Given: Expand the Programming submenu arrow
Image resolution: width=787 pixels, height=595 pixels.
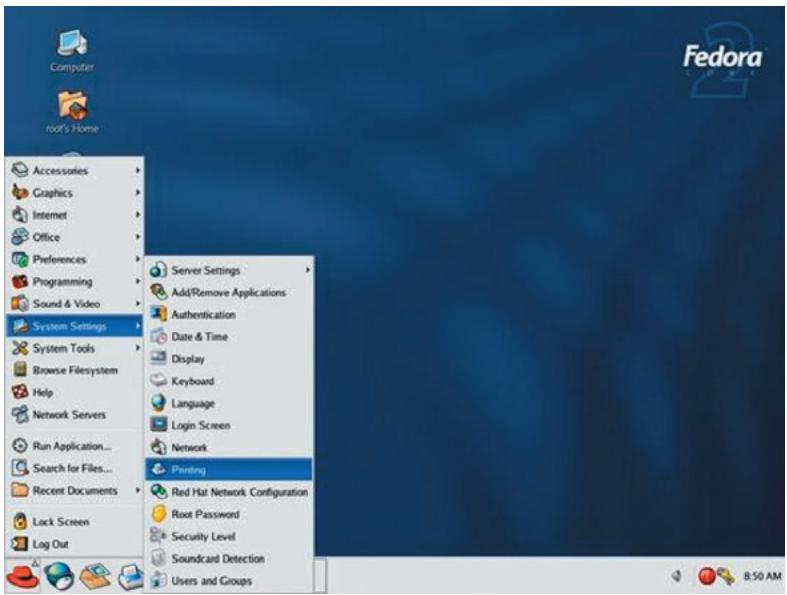Looking at the screenshot, I should click(137, 281).
